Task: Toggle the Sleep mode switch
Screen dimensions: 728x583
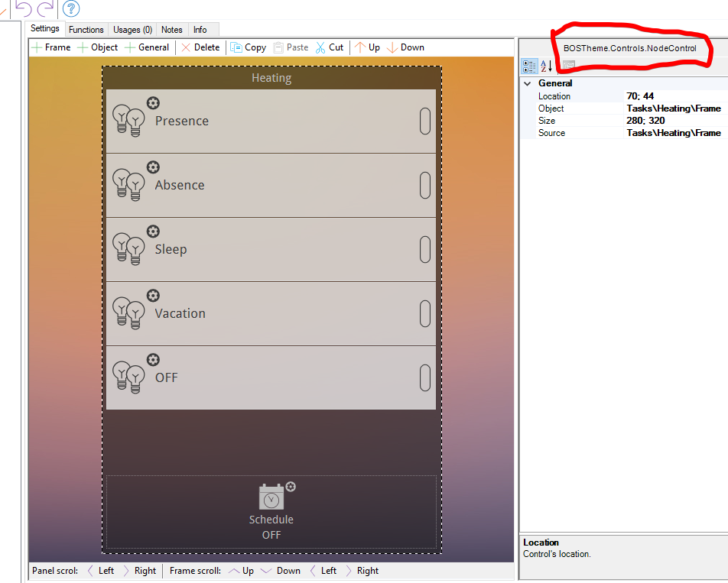Action: 425,249
